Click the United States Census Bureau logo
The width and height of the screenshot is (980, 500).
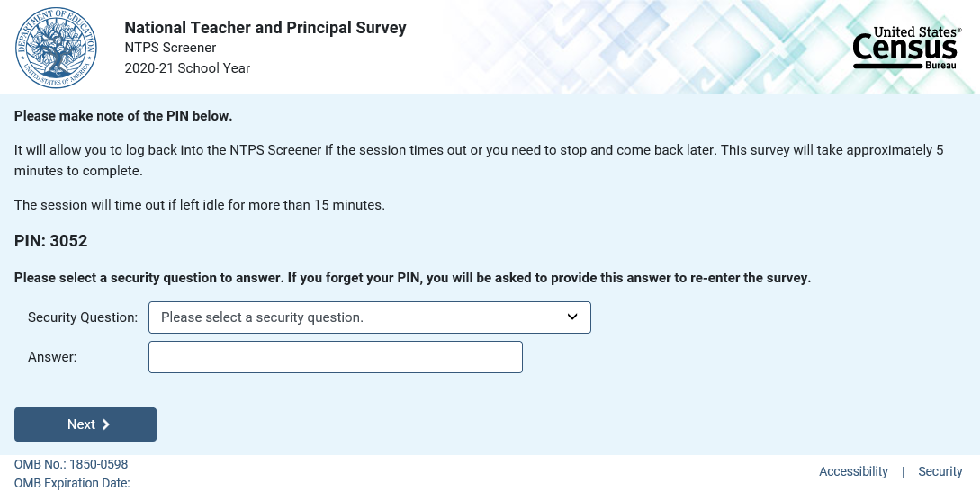(x=907, y=48)
